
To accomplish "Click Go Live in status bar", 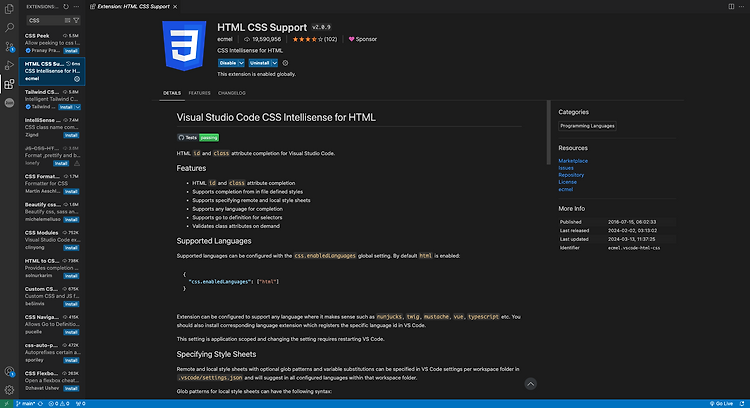I will (721, 404).
